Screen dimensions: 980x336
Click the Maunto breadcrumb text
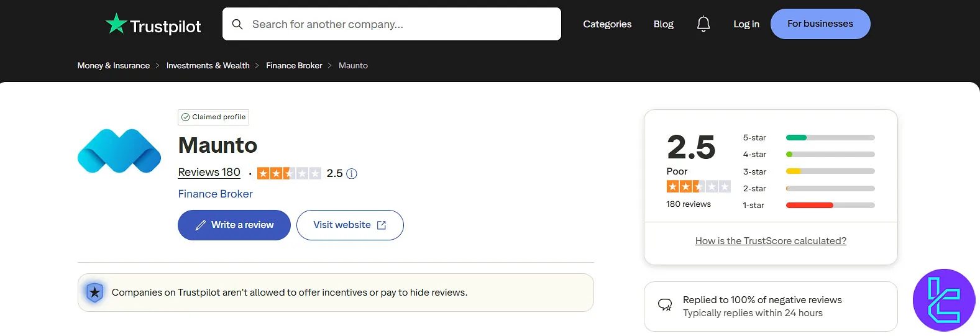coord(353,65)
